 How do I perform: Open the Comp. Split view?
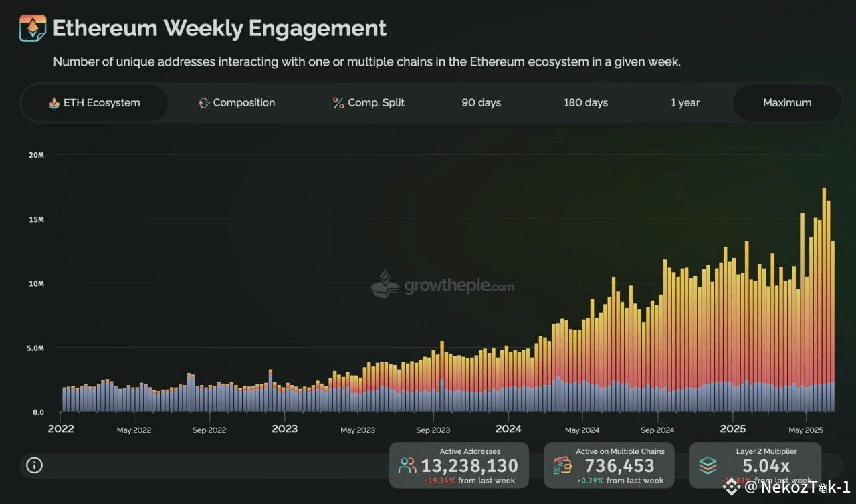[x=368, y=103]
